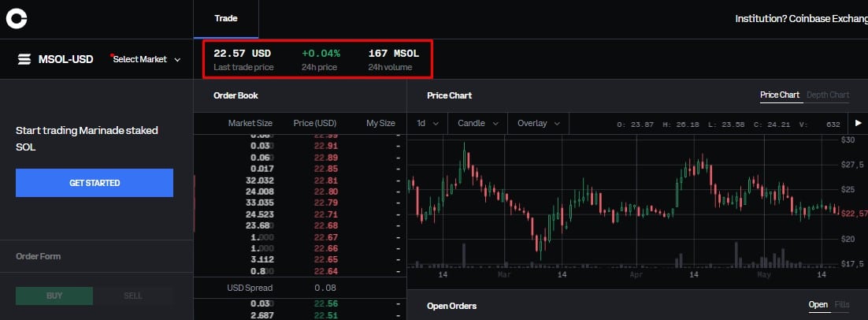Select the 22.89 ask price row
Image resolution: width=868 pixels, height=320 pixels.
click(x=299, y=158)
